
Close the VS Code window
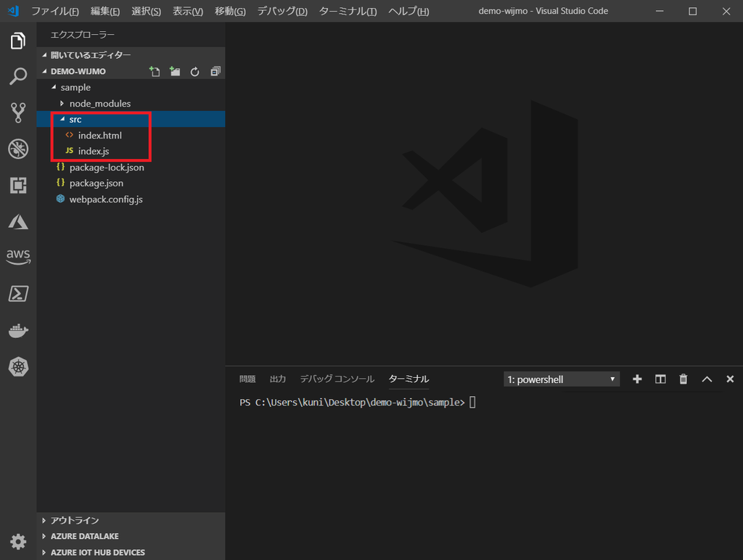726,11
